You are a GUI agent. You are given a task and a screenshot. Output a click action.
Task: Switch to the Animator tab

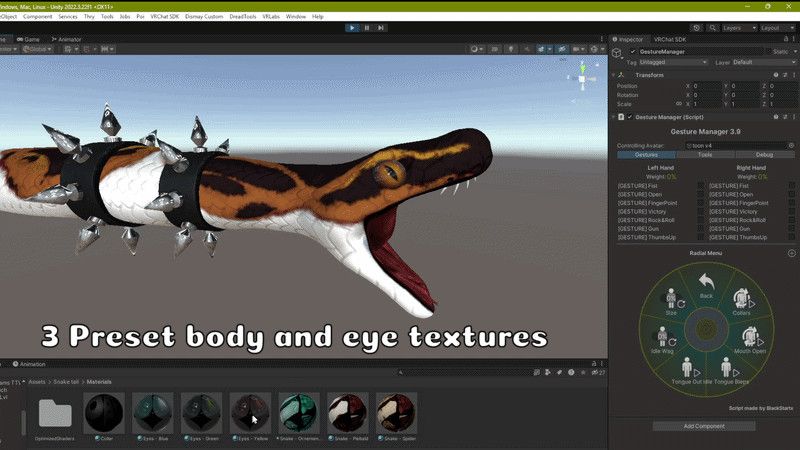[x=66, y=39]
